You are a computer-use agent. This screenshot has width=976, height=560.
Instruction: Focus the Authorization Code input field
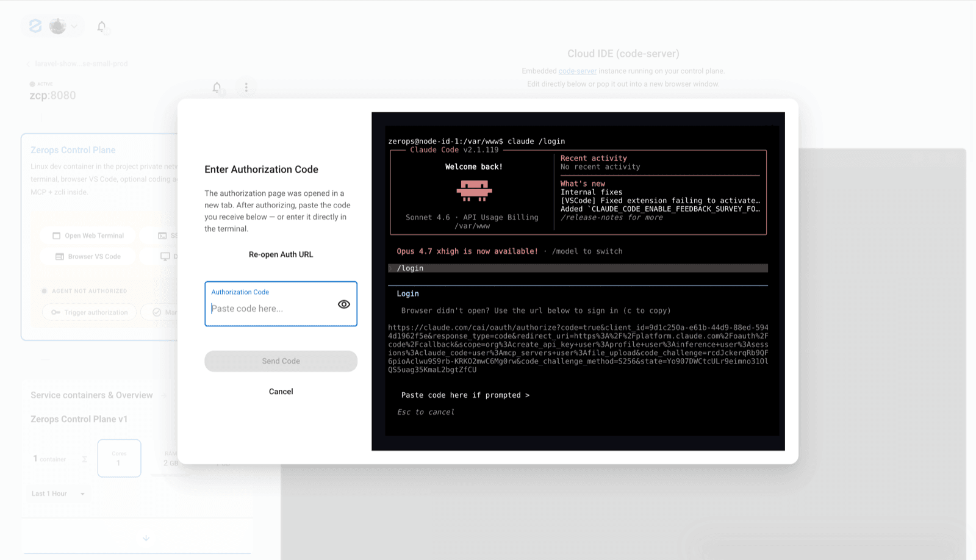(281, 304)
